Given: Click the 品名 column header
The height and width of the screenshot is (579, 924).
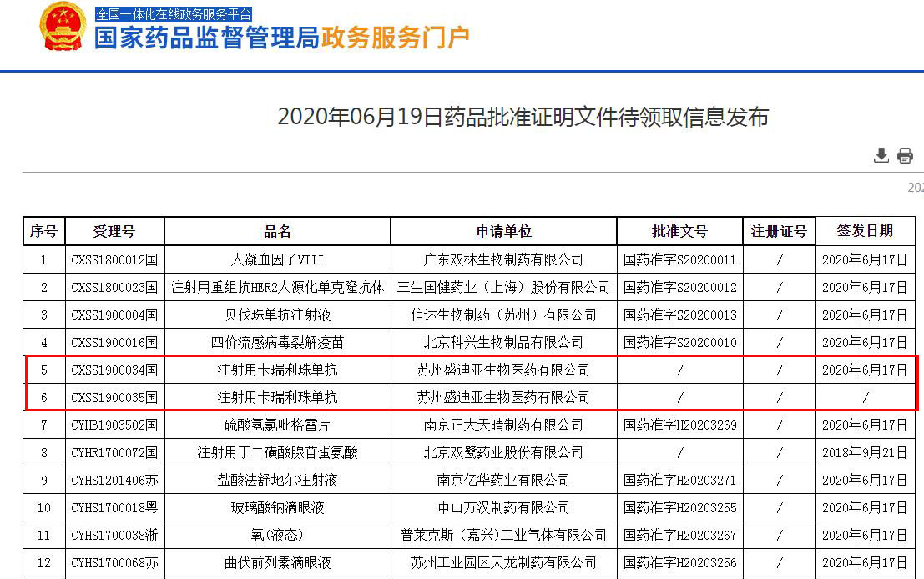Looking at the screenshot, I should point(278,231).
